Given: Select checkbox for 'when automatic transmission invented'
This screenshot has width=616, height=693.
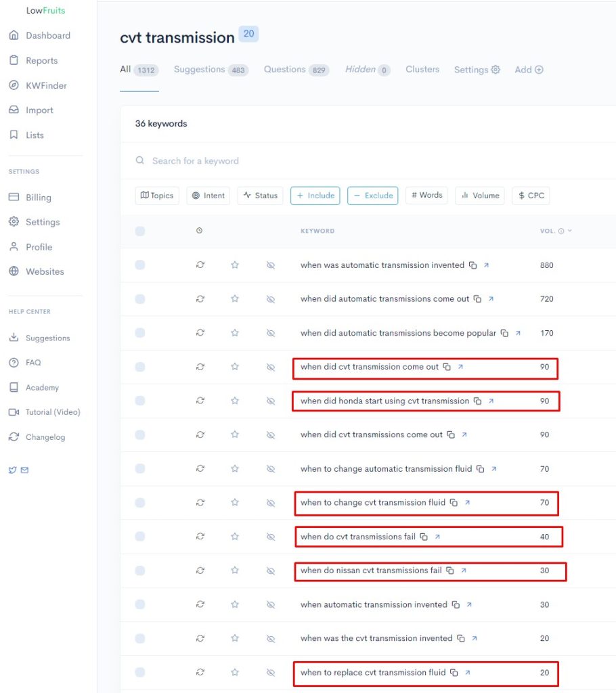Looking at the screenshot, I should click(140, 604).
